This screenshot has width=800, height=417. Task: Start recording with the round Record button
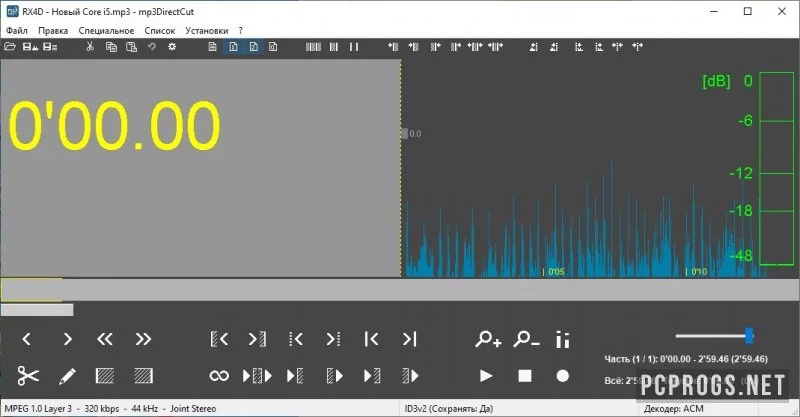pos(563,376)
